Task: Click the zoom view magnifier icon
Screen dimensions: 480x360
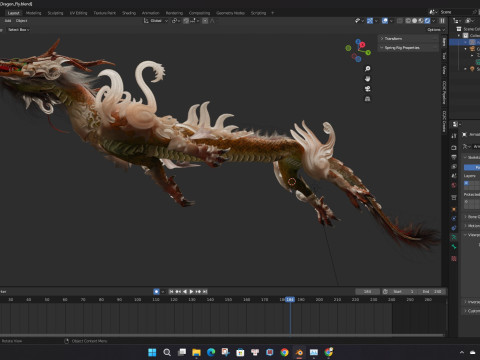Action: click(x=367, y=69)
